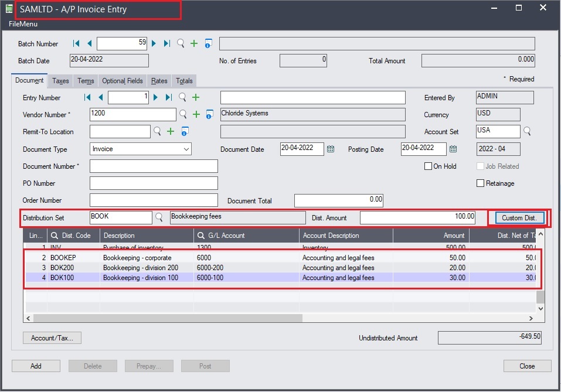Image resolution: width=561 pixels, height=392 pixels.
Task: Switch to the Terms tab
Action: point(86,81)
